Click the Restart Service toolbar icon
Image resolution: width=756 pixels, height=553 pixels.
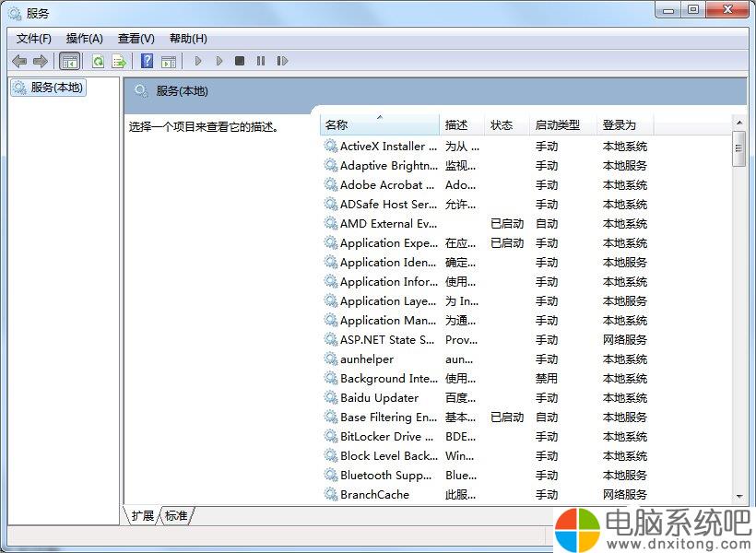coord(282,61)
